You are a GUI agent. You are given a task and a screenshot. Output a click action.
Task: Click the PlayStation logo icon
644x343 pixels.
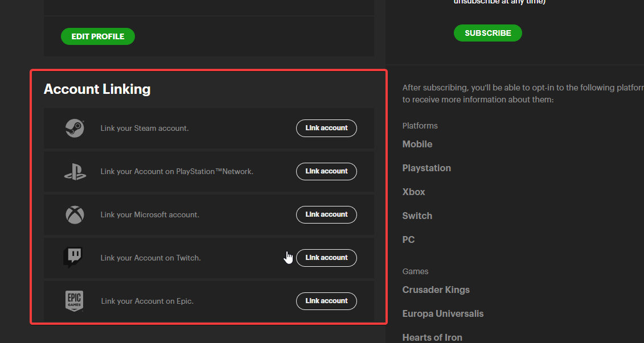pyautogui.click(x=75, y=172)
